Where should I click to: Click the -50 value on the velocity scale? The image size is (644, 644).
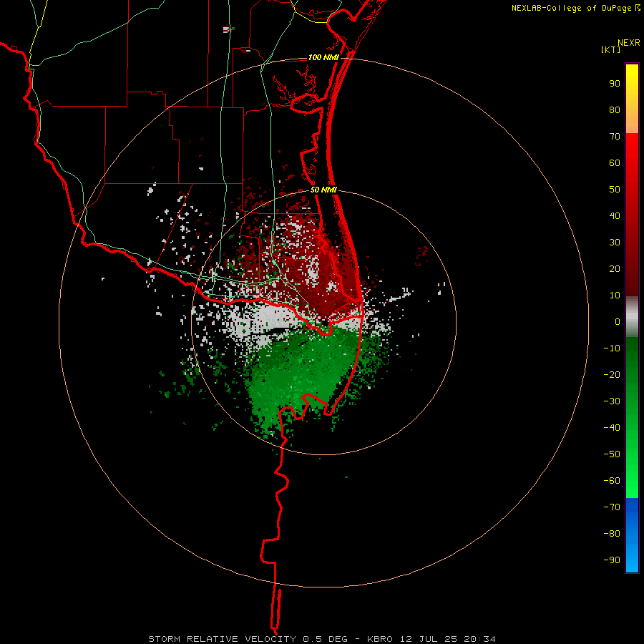point(612,454)
